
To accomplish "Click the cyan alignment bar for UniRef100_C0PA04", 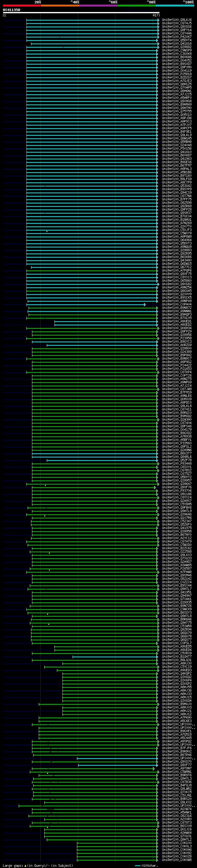I will (x=86, y=305).
